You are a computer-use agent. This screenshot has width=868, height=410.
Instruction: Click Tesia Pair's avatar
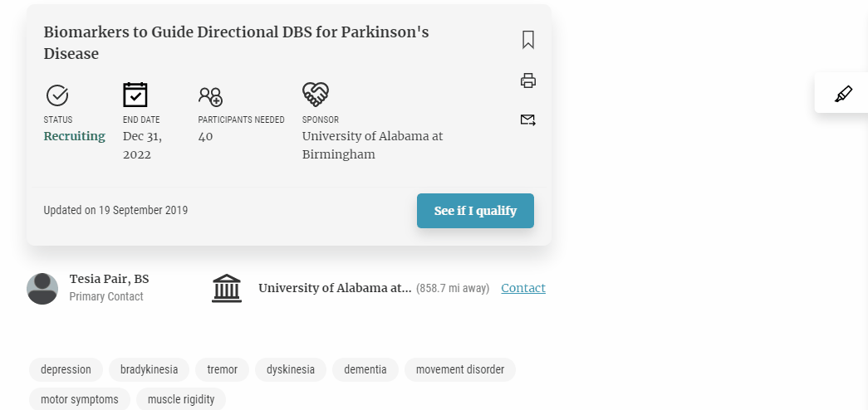(42, 288)
